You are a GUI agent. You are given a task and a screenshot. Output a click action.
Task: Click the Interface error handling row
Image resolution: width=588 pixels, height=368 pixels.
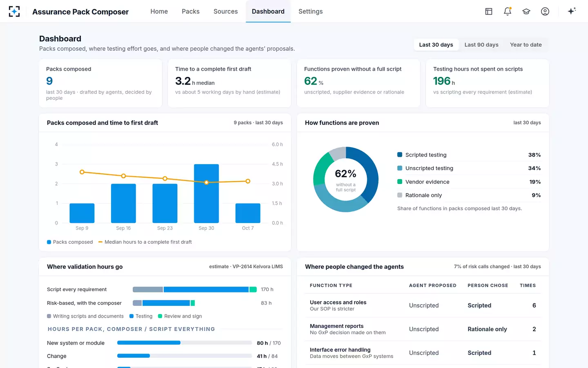[x=423, y=353]
